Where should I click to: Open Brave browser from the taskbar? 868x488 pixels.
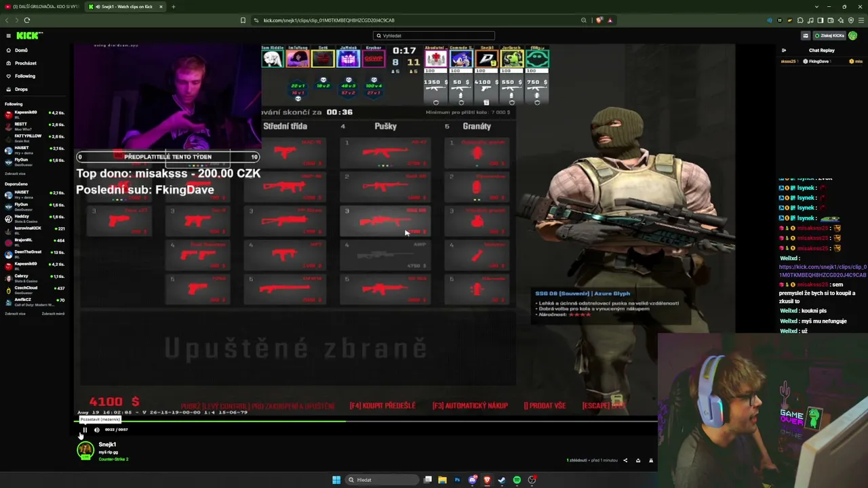(x=487, y=480)
